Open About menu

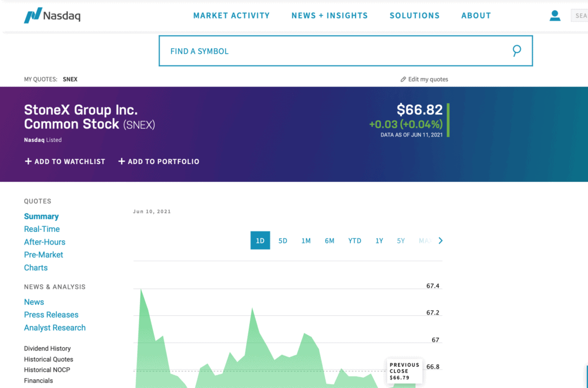(476, 15)
